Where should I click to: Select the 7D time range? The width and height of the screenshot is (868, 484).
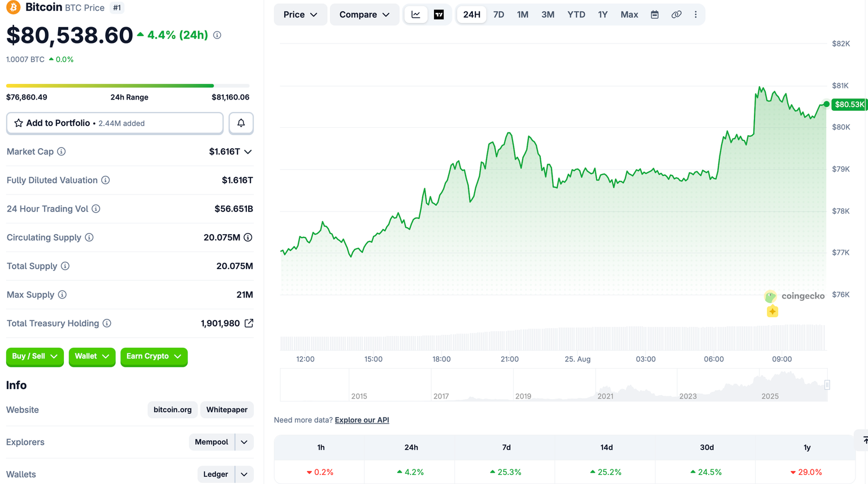pyautogui.click(x=498, y=15)
